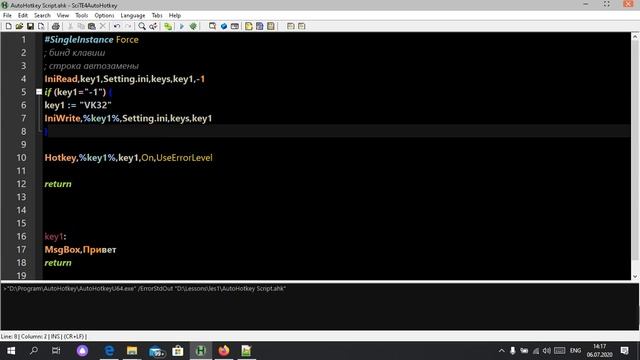The image size is (640, 360).
Task: Open the File menu
Action: click(7, 15)
